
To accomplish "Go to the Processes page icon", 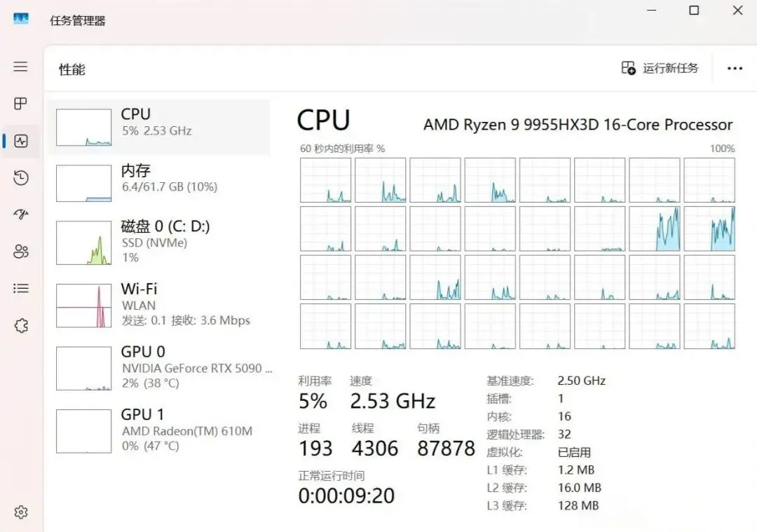I will pos(20,103).
